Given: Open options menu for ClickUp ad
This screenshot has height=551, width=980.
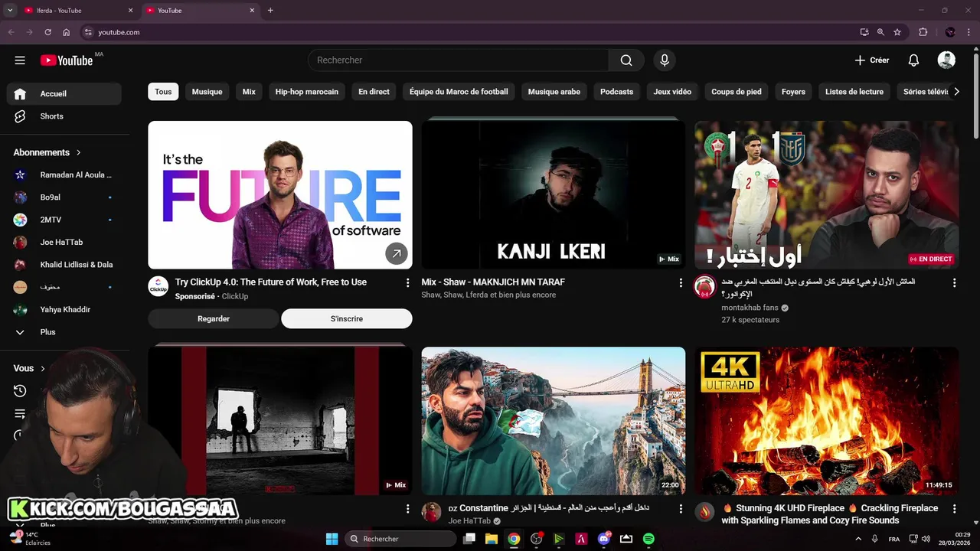Looking at the screenshot, I should 407,283.
